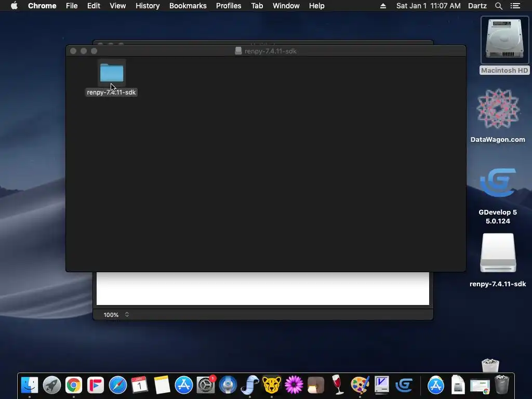
Task: Launch Launchpad rocket icon in the Dock
Action: [51, 385]
